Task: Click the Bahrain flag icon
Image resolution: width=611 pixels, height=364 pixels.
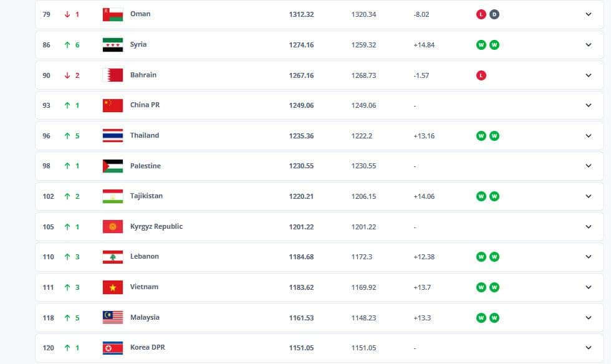Action: [x=113, y=75]
